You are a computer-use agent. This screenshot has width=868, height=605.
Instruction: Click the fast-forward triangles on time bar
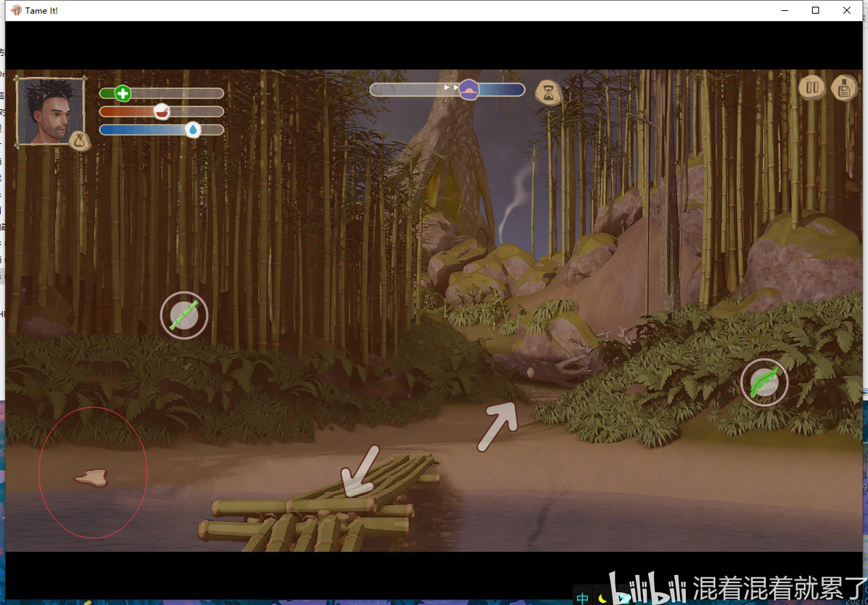coord(451,87)
